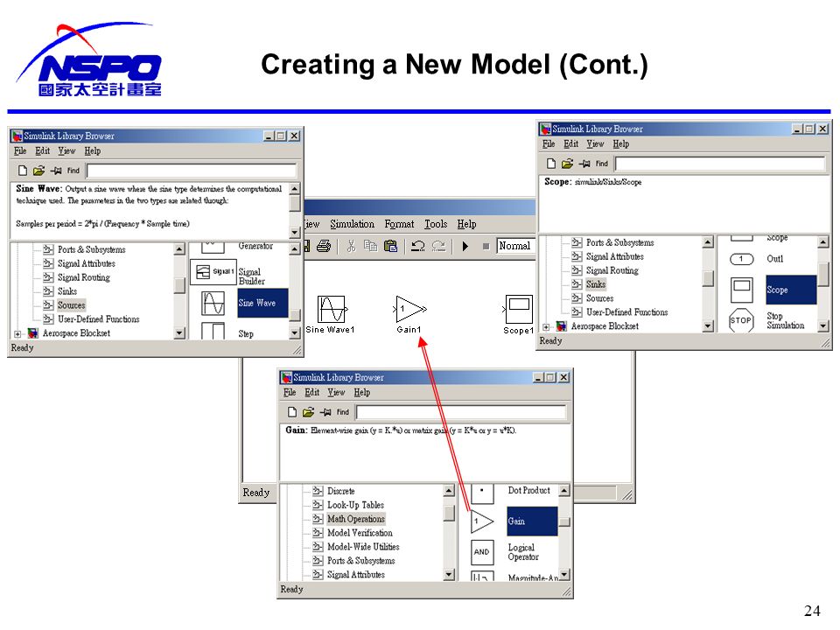Click Scope1 block in the model canvas

point(519,309)
